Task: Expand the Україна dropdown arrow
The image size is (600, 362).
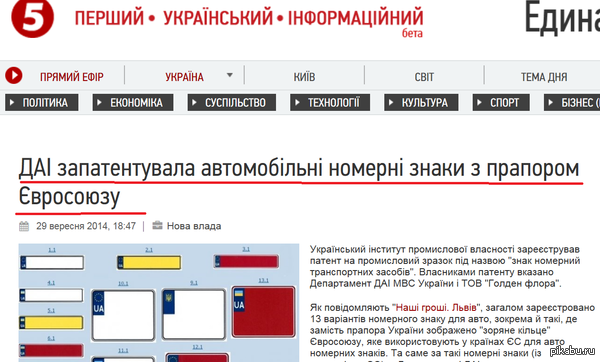Action: tap(230, 75)
